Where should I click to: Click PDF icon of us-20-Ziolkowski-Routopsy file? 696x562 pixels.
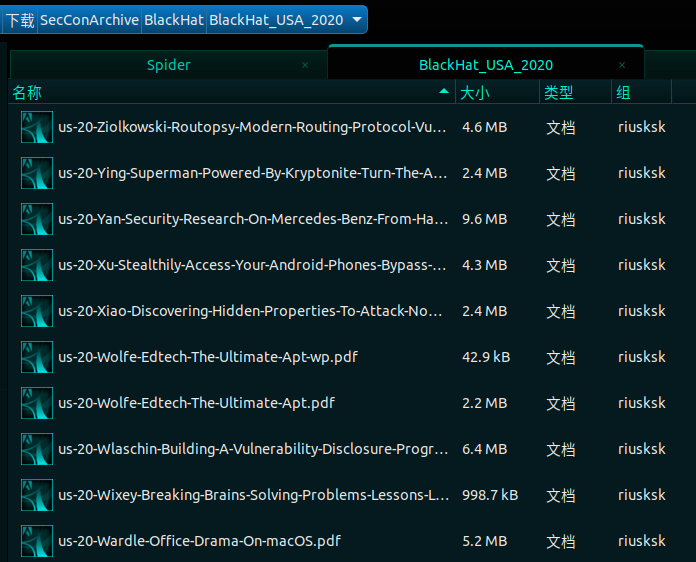(37, 127)
